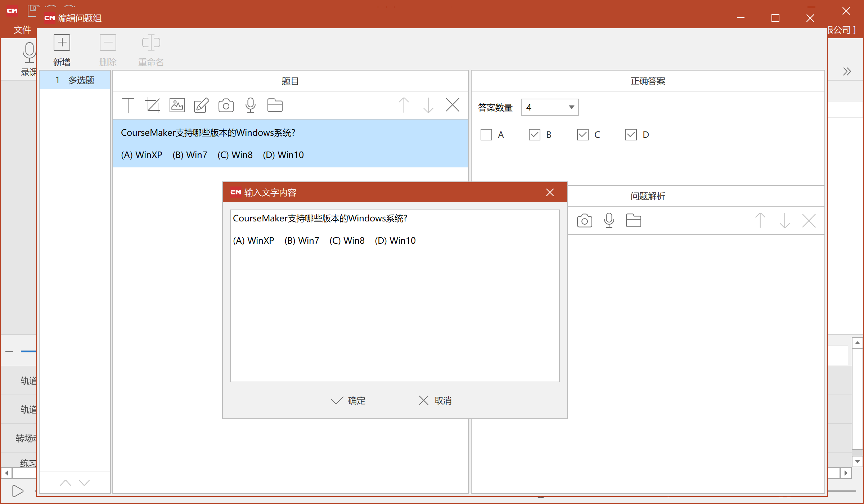
Task: Close the 输入文字内容 dialog
Action: [550, 193]
